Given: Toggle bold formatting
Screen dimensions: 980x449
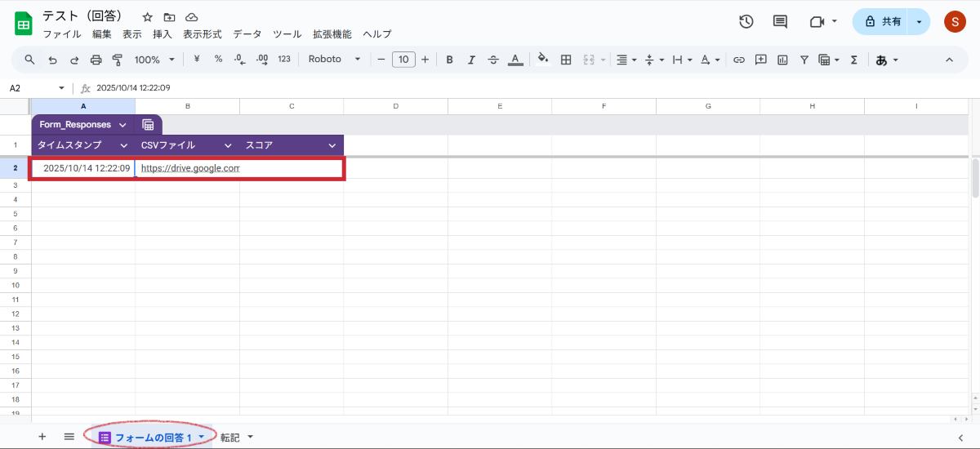Looking at the screenshot, I should click(x=449, y=60).
